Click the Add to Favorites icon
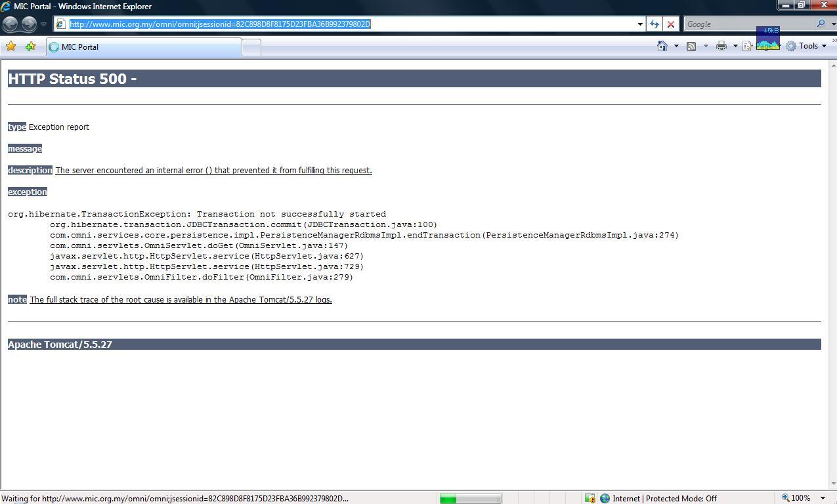 pyautogui.click(x=30, y=47)
